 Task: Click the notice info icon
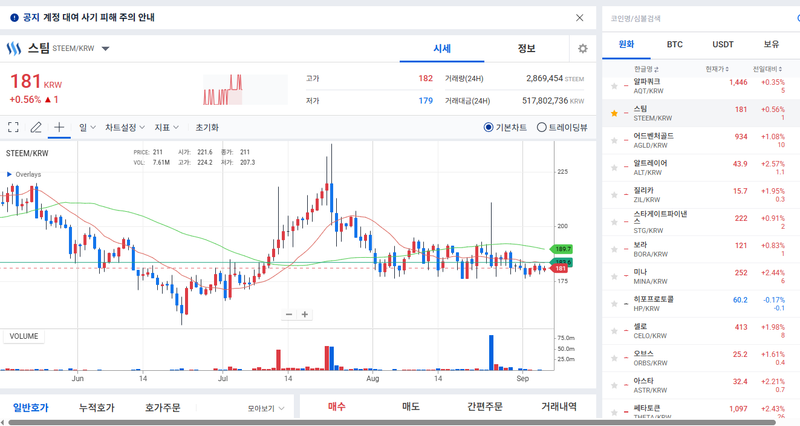click(14, 18)
